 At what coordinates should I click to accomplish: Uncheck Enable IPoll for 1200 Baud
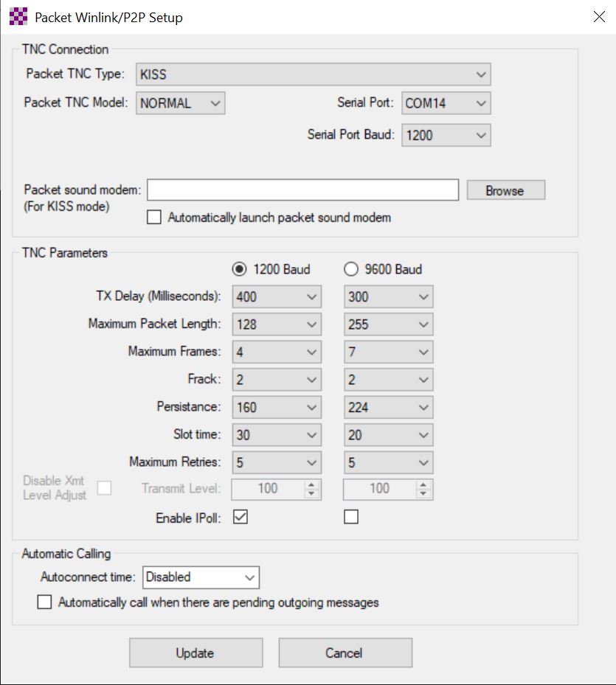point(240,517)
